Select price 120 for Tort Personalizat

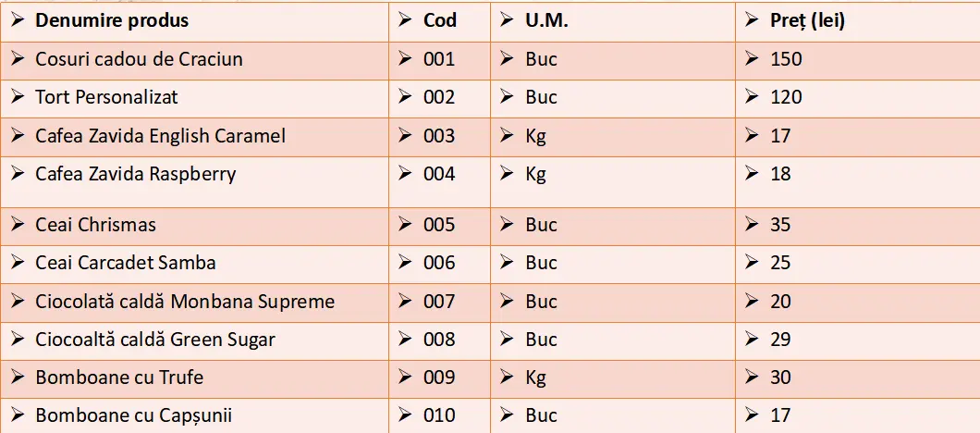(x=786, y=97)
